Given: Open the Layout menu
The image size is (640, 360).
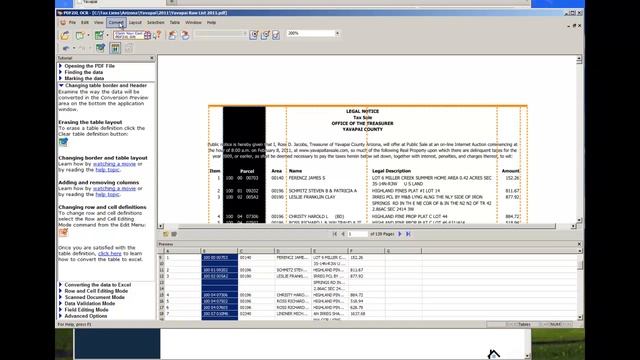Looking at the screenshot, I should (135, 22).
